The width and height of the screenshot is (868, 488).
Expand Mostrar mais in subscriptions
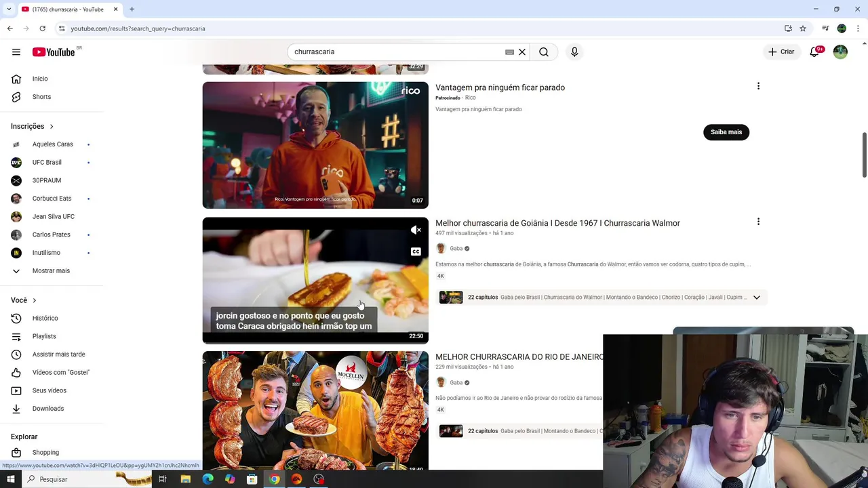[51, 271]
